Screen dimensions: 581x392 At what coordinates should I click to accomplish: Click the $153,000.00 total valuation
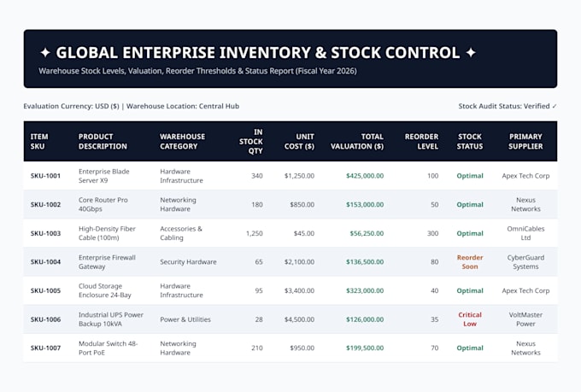(365, 204)
